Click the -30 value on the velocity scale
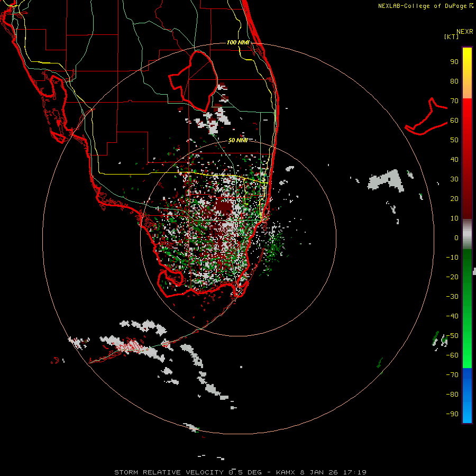Screen dimensions: 476x476 click(x=452, y=297)
